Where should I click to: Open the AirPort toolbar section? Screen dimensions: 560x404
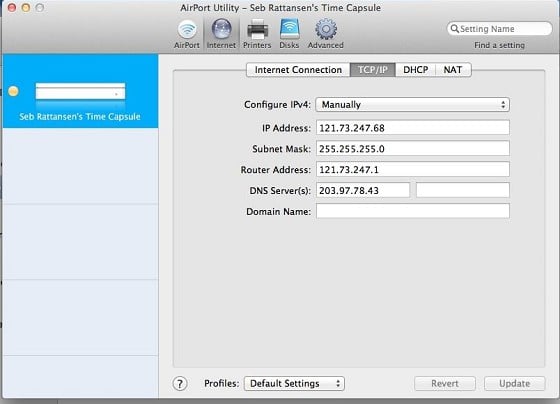tap(187, 34)
